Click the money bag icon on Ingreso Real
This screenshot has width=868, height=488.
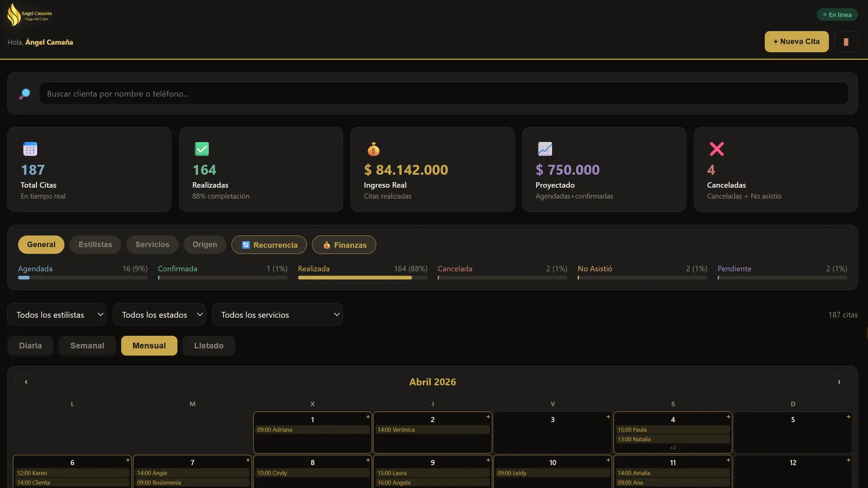click(373, 149)
